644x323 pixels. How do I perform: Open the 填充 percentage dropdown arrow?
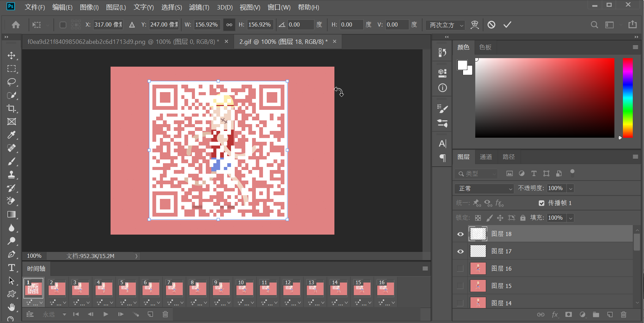571,218
